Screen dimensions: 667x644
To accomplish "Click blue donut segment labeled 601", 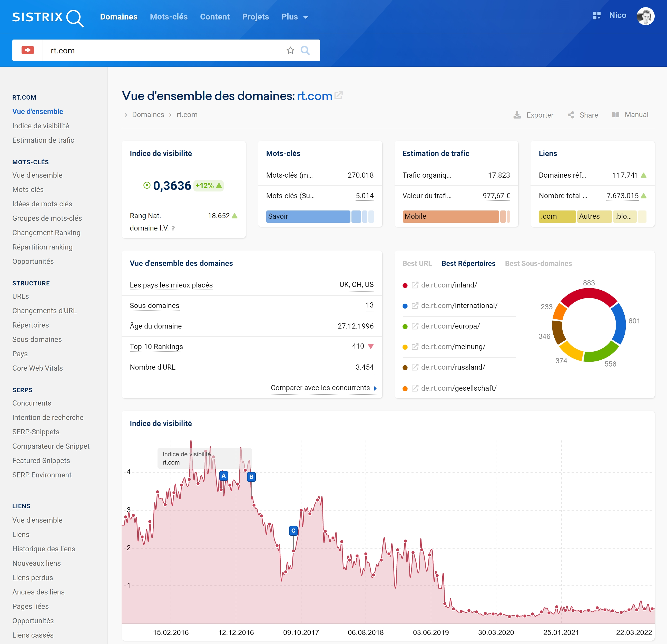I will coord(620,323).
